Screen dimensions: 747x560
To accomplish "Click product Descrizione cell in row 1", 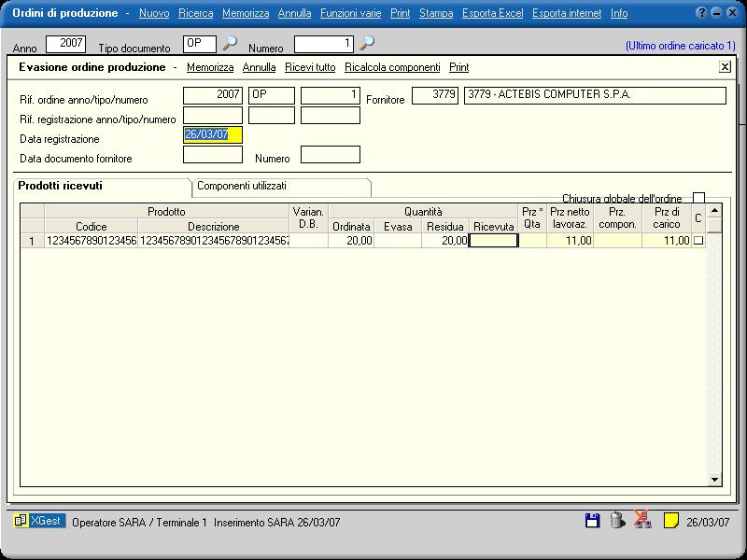I will [x=214, y=241].
